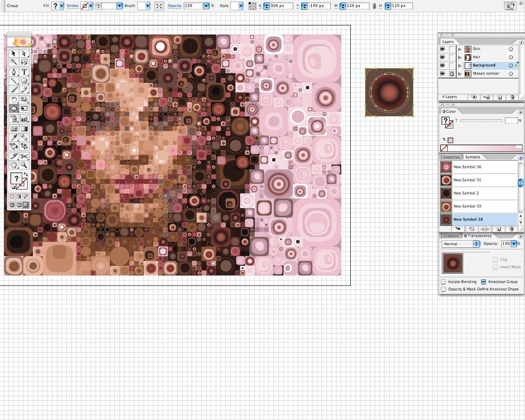Switch to the Swatches tab
This screenshot has width=525, height=420.
tap(451, 157)
